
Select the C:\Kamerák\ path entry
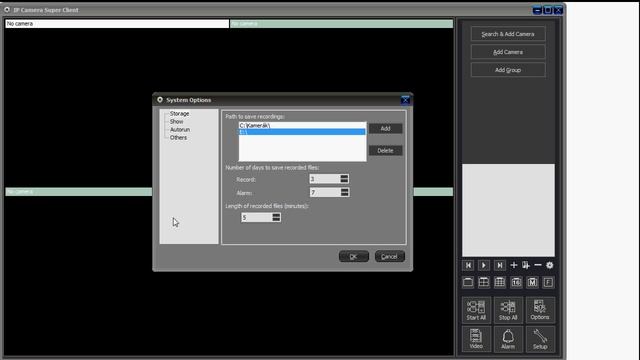coord(302,125)
